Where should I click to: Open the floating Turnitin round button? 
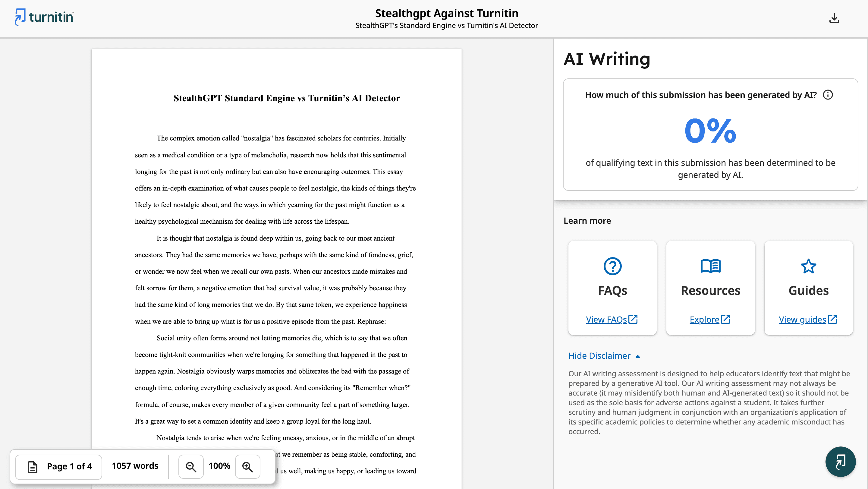[840, 462]
